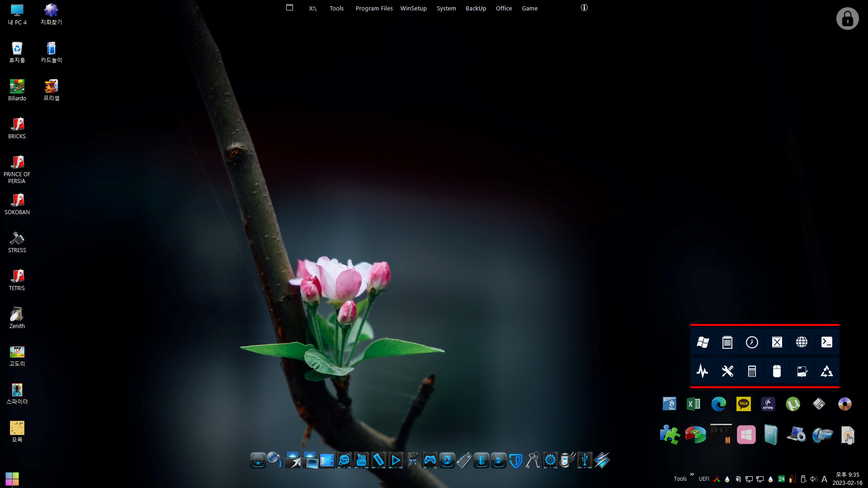Open the game controller dock icon
868x488 pixels.
click(x=430, y=460)
